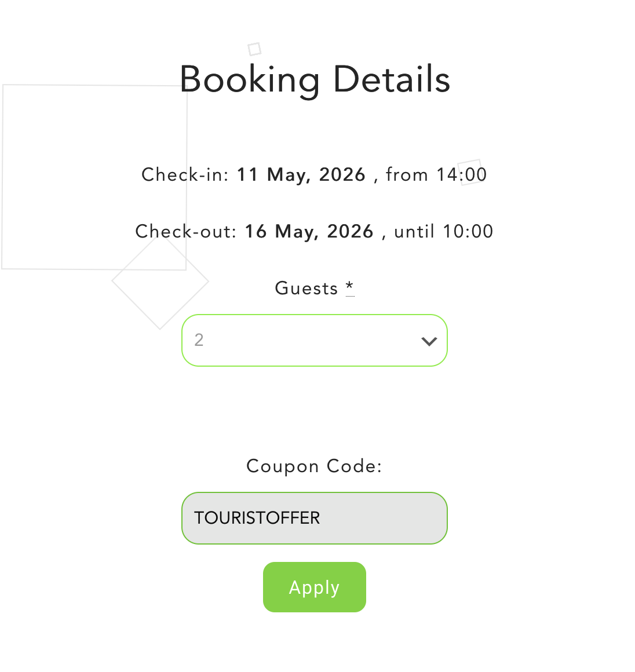Click the small square above the heading

coord(254,49)
